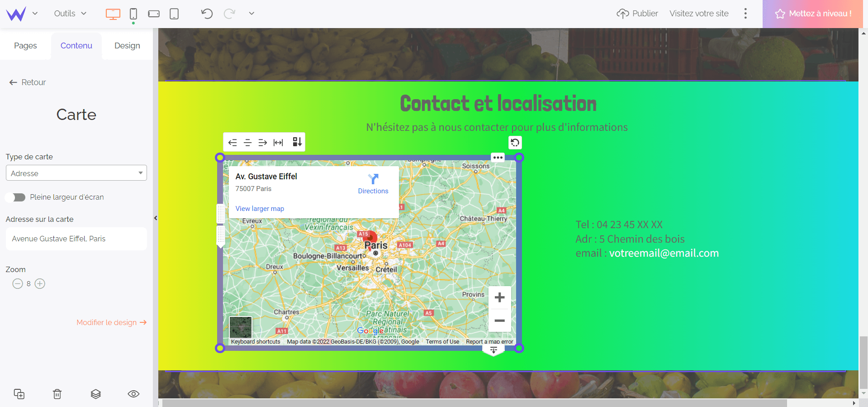Click Modifier le design link
Screen dimensions: 868x407
tap(111, 322)
